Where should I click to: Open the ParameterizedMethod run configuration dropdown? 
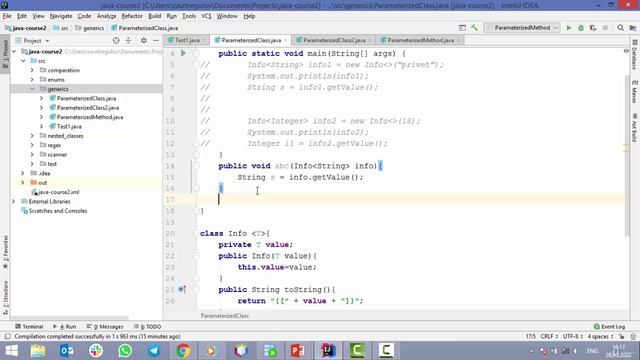click(522, 28)
